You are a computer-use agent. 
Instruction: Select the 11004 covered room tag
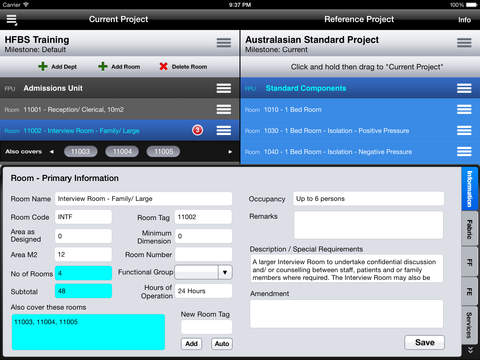(122, 152)
